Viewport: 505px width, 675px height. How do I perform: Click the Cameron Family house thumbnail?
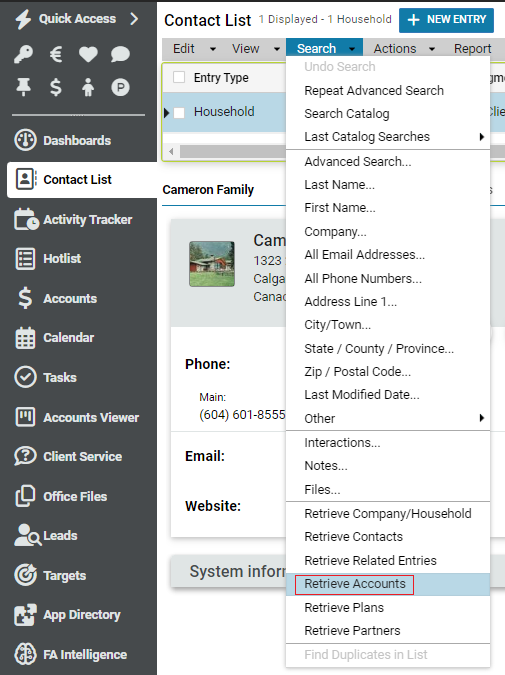point(212,264)
